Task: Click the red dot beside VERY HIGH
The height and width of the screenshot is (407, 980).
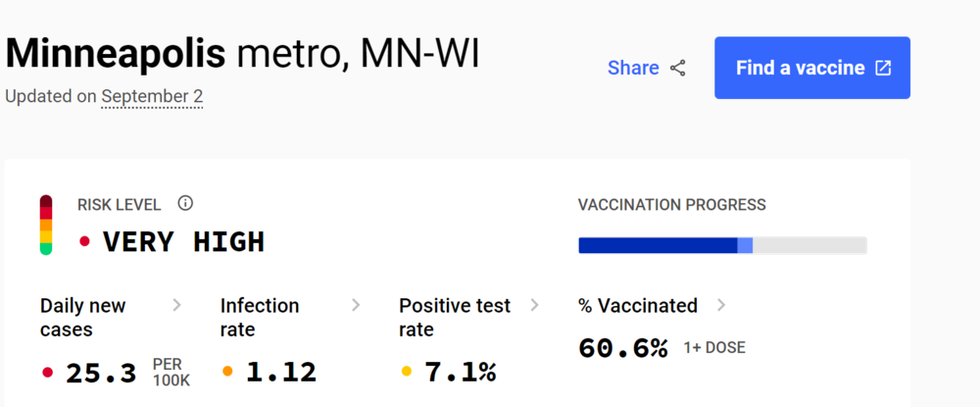Action: (x=84, y=241)
